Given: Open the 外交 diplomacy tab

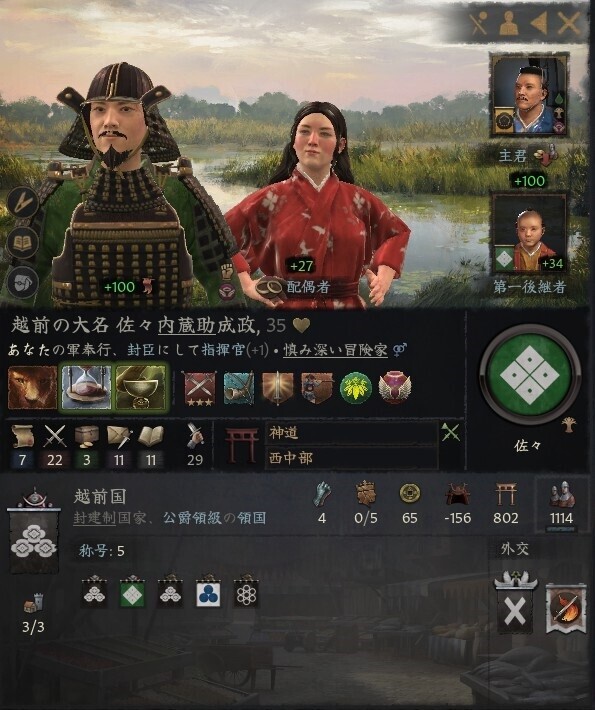Looking at the screenshot, I should coord(515,549).
